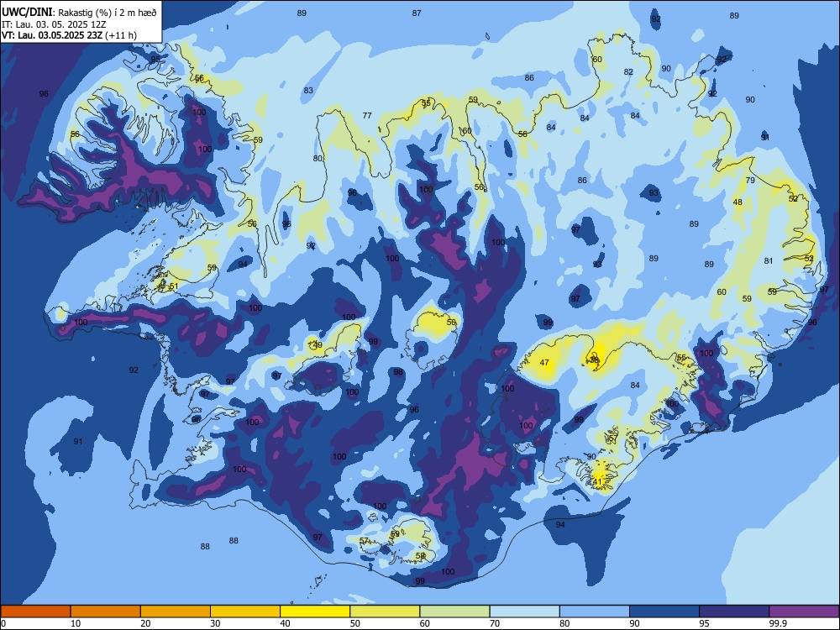Click the title text 'UWC/DINI: Rakastig (%) í 2 m hæð'
840x630 pixels.
pos(79,13)
